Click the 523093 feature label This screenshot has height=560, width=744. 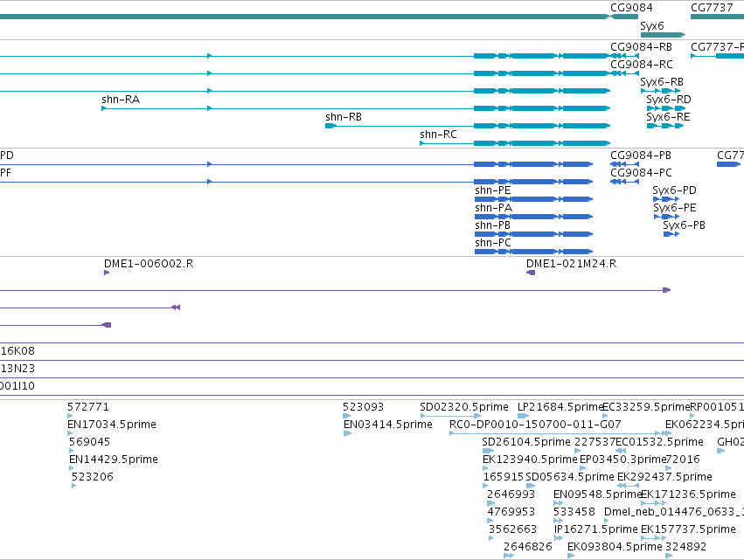[x=363, y=407]
